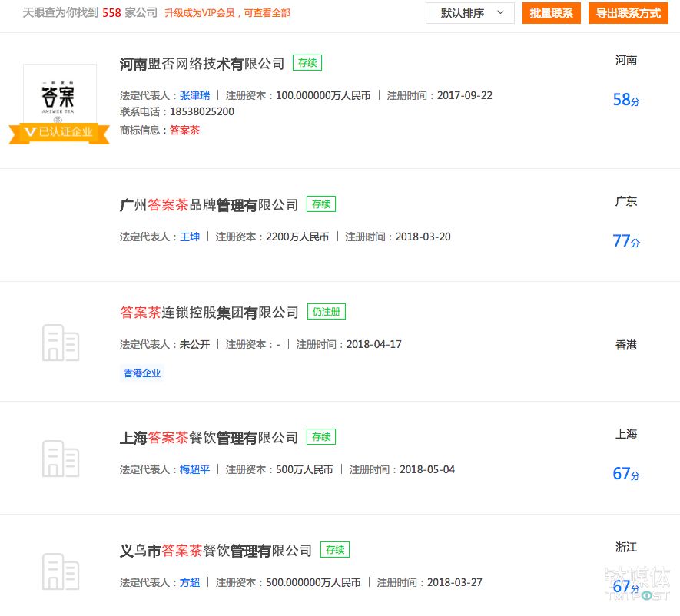Click registration date 2017-09-22
Screen dimensions: 680x616
click(464, 95)
